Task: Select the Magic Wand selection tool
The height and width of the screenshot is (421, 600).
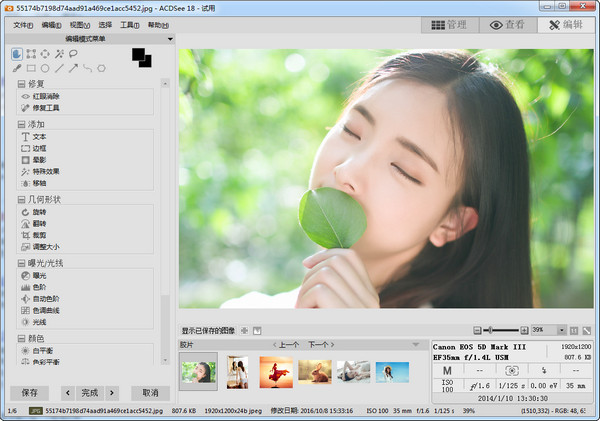Action: [x=60, y=54]
